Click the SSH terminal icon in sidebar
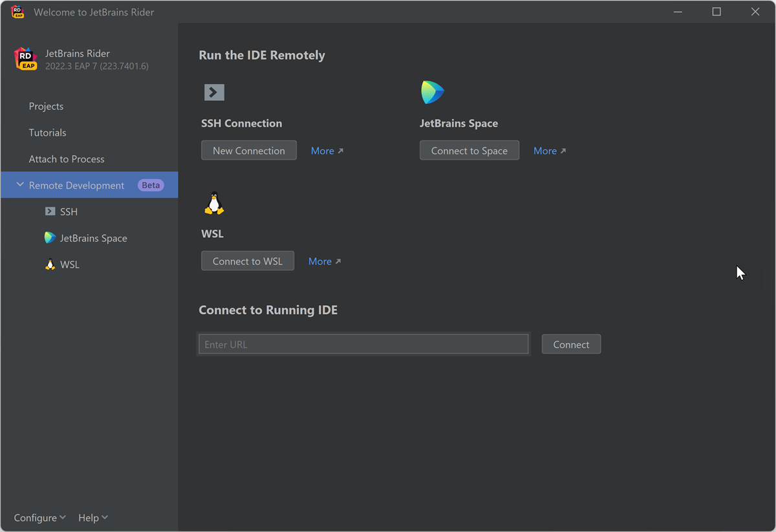This screenshot has height=532, width=776. point(50,211)
